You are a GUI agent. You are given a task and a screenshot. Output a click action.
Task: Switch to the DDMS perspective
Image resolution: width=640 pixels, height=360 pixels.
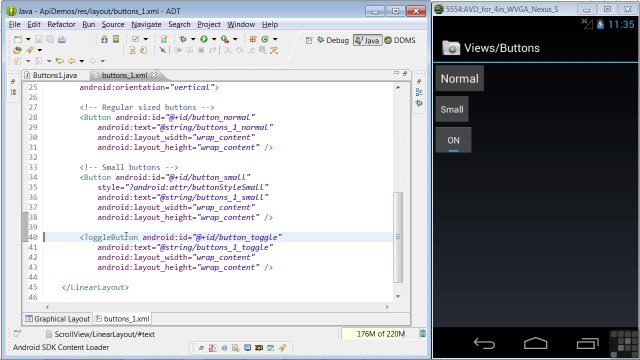(x=400, y=40)
